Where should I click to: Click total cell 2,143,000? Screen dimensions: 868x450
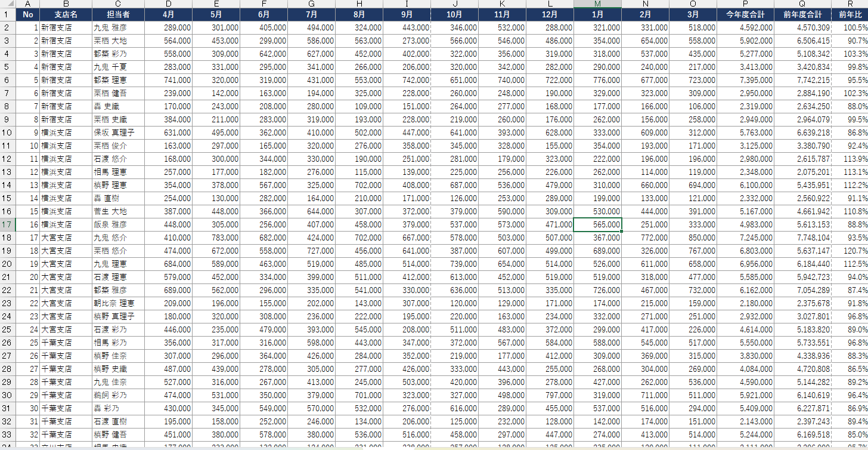[745, 421]
